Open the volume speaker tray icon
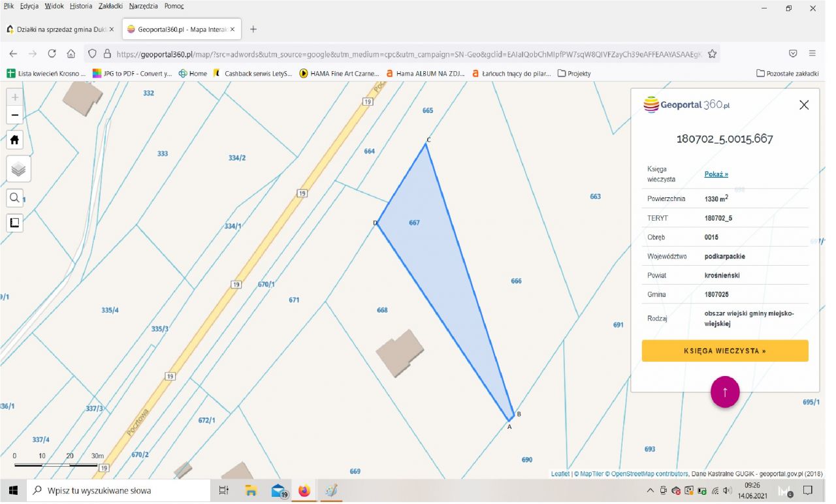This screenshot has height=504, width=836. pos(728,491)
